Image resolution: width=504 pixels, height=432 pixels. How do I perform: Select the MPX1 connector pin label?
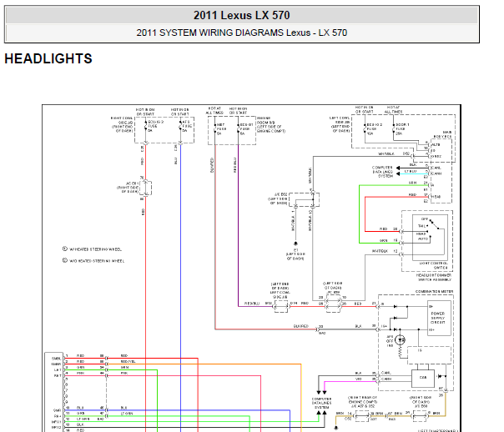click(56, 422)
